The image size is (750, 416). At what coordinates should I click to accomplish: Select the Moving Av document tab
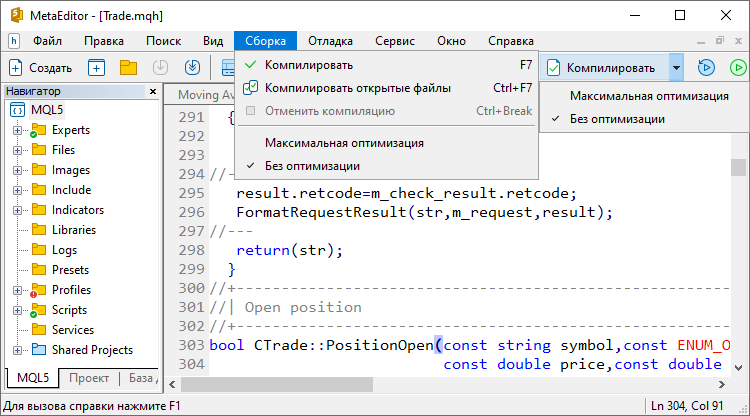click(x=206, y=95)
